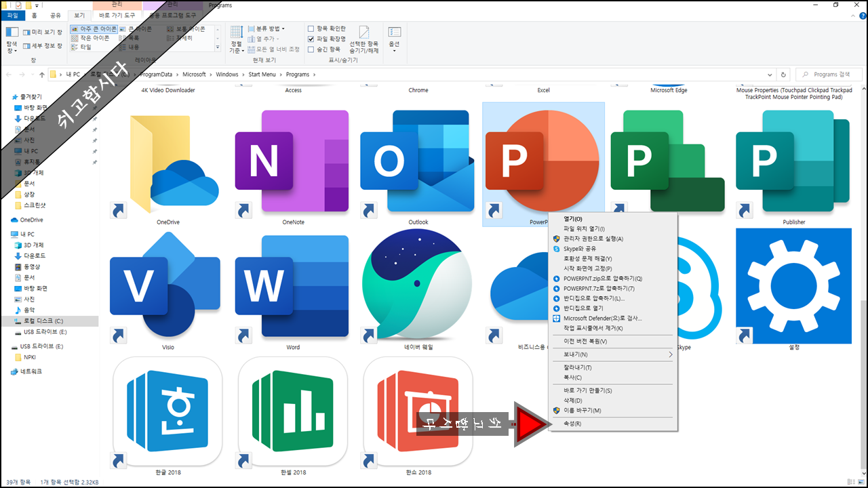Viewport: 868px width, 488px height.
Task: Click ProgramData in the address breadcrumb
Action: 156,75
